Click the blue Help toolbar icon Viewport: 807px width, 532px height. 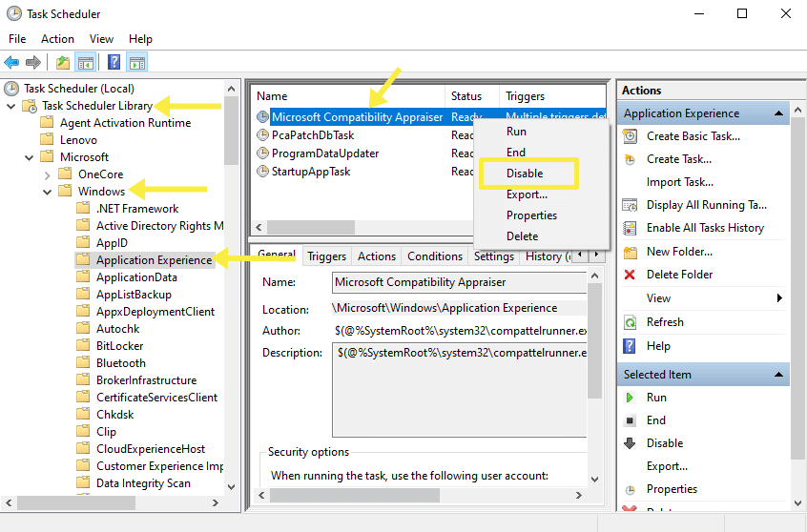(x=114, y=62)
